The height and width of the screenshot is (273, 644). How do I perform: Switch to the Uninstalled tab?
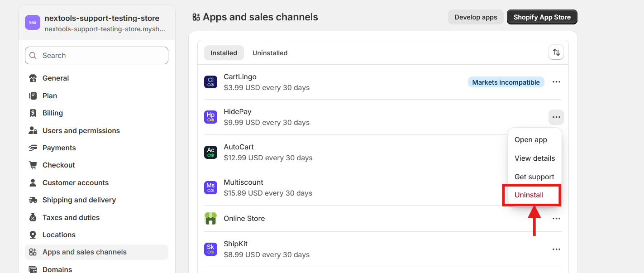tap(270, 53)
